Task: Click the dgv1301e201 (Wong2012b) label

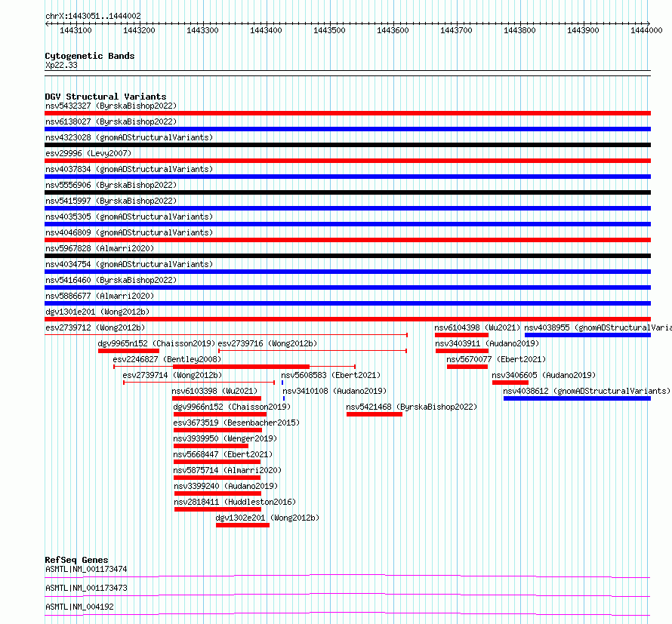Action: pos(97,312)
